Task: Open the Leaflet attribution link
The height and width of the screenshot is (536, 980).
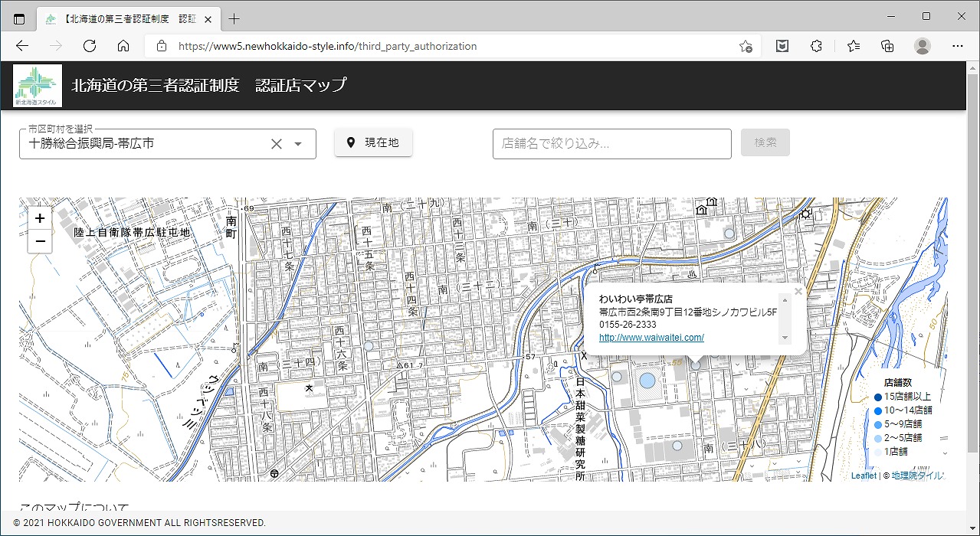Action: point(864,476)
